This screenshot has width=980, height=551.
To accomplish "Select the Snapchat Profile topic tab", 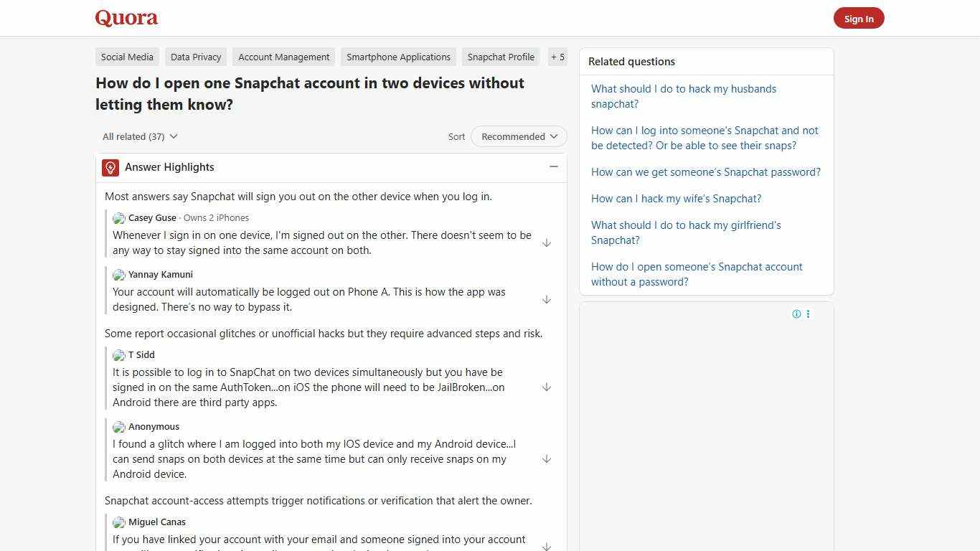I will coord(501,57).
